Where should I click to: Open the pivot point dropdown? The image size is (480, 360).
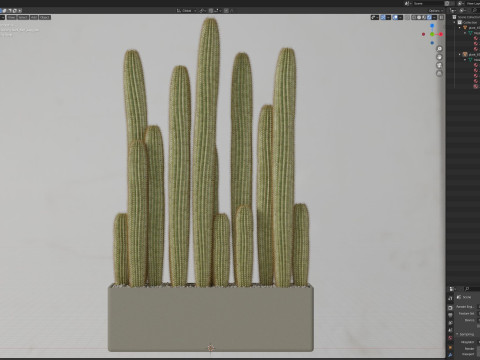203,11
